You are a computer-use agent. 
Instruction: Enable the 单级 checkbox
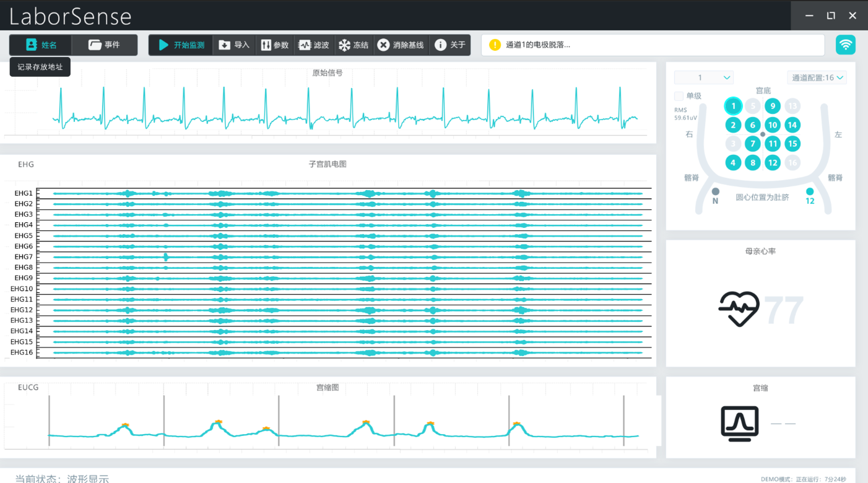click(679, 96)
